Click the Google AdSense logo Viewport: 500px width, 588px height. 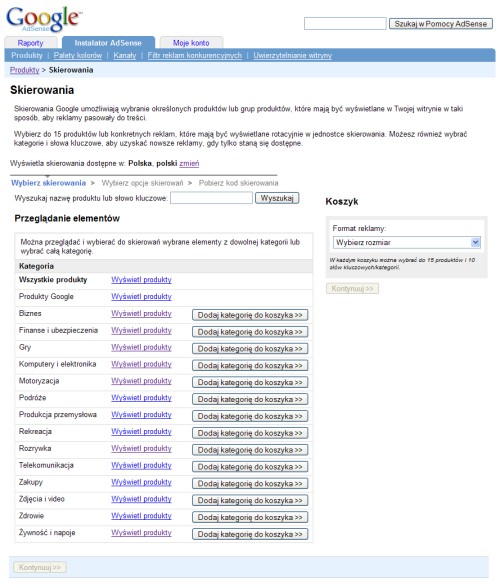44,19
